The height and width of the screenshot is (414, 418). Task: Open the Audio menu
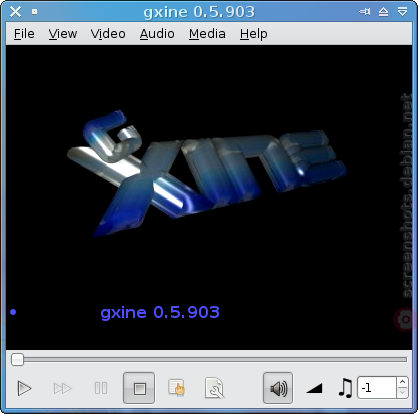157,34
